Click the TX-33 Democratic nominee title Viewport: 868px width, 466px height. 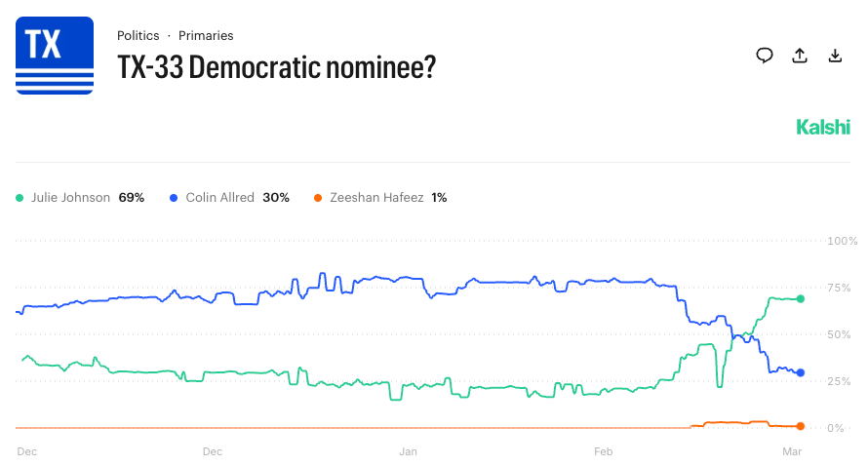pos(276,68)
